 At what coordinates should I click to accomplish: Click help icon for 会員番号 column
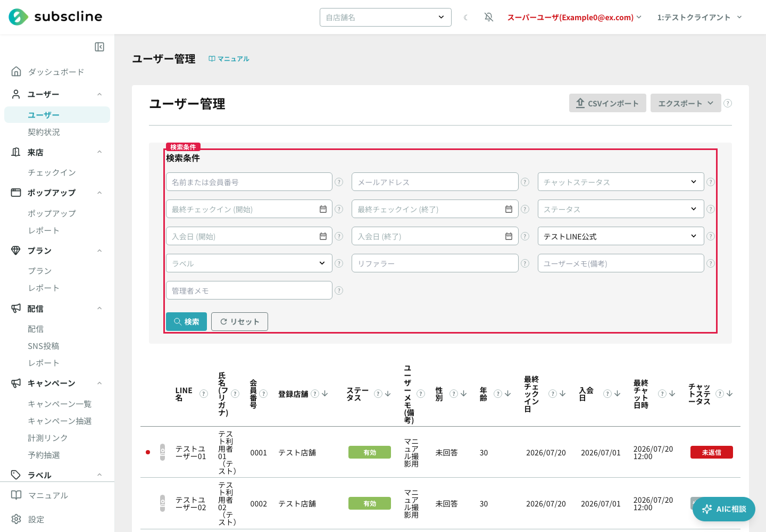[x=263, y=394]
